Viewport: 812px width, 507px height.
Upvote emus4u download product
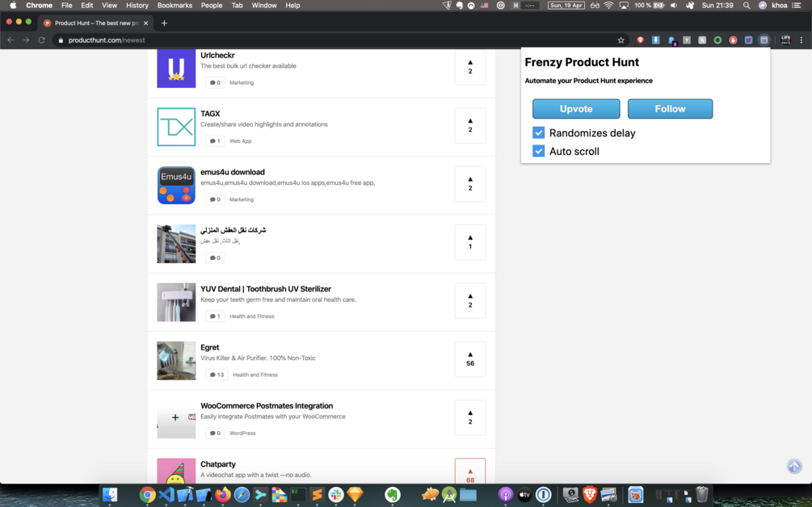[470, 183]
